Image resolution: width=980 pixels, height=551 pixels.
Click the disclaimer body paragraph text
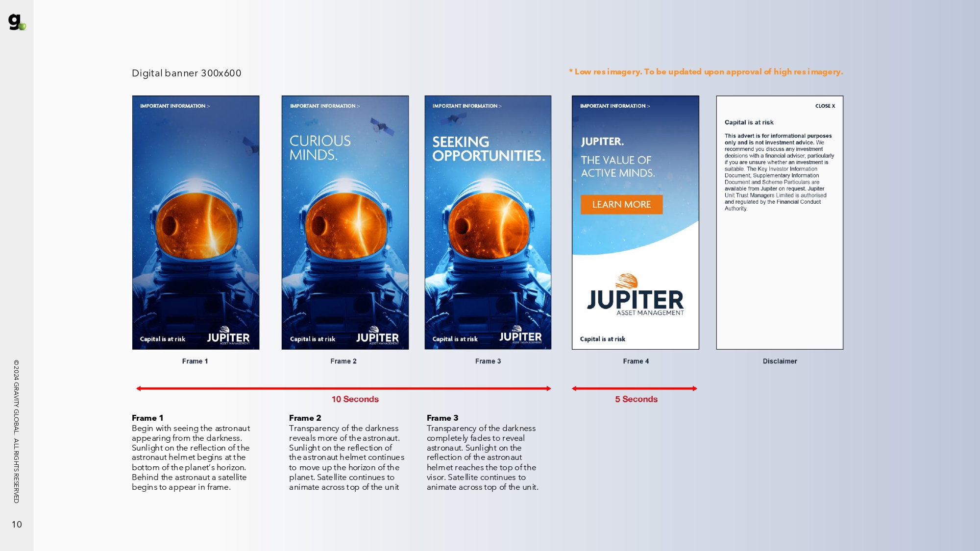coord(779,172)
